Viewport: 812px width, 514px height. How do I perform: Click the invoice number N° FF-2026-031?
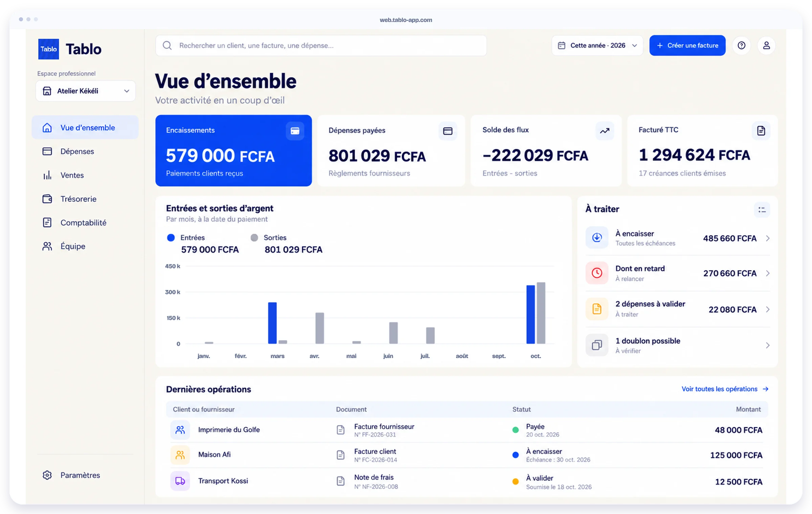pyautogui.click(x=375, y=435)
